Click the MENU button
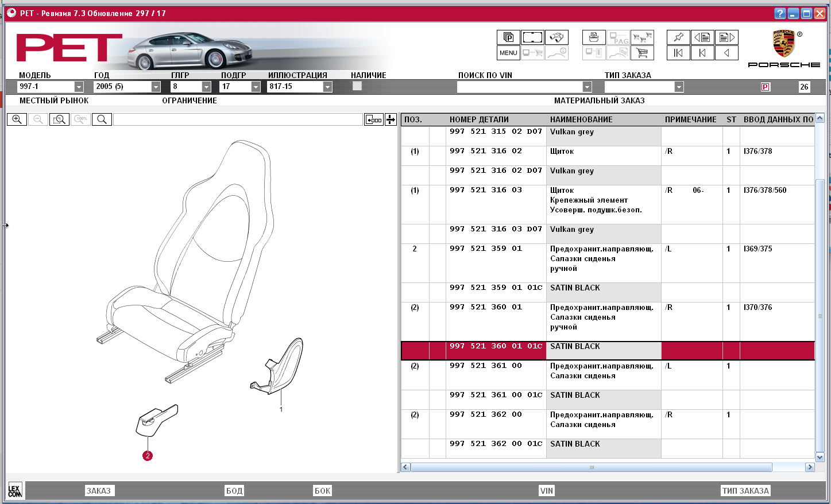Image resolution: width=831 pixels, height=504 pixels. 508,53
